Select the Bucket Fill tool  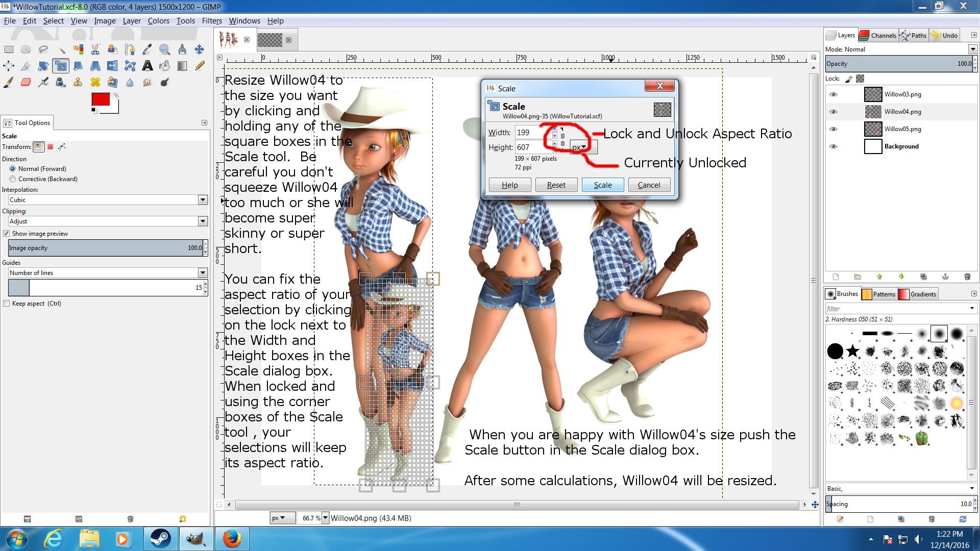click(165, 66)
